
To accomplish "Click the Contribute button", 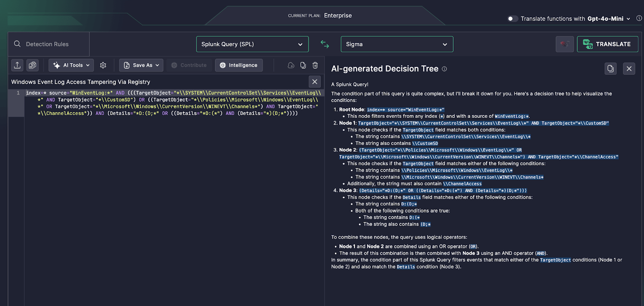I will (189, 65).
